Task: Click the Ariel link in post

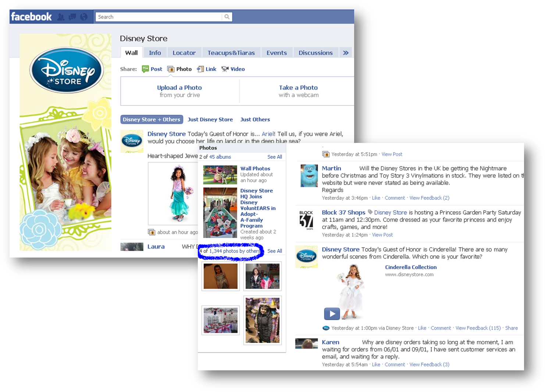Action: pyautogui.click(x=267, y=134)
